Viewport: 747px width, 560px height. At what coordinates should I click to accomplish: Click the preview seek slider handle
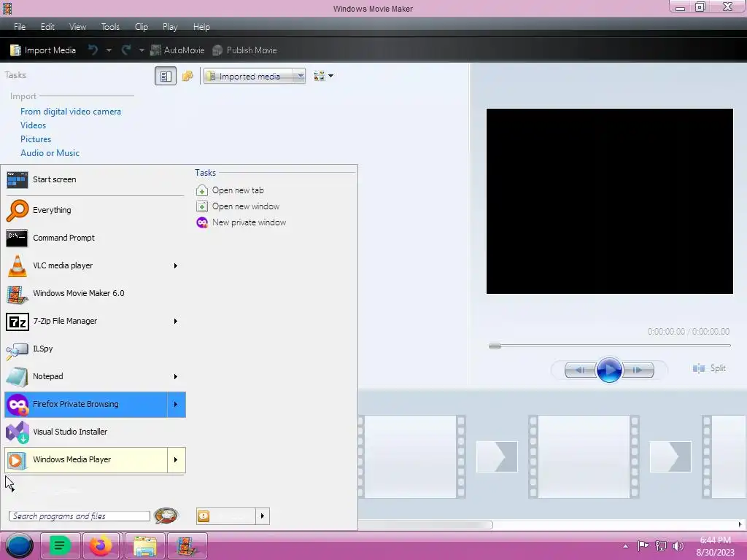click(495, 346)
